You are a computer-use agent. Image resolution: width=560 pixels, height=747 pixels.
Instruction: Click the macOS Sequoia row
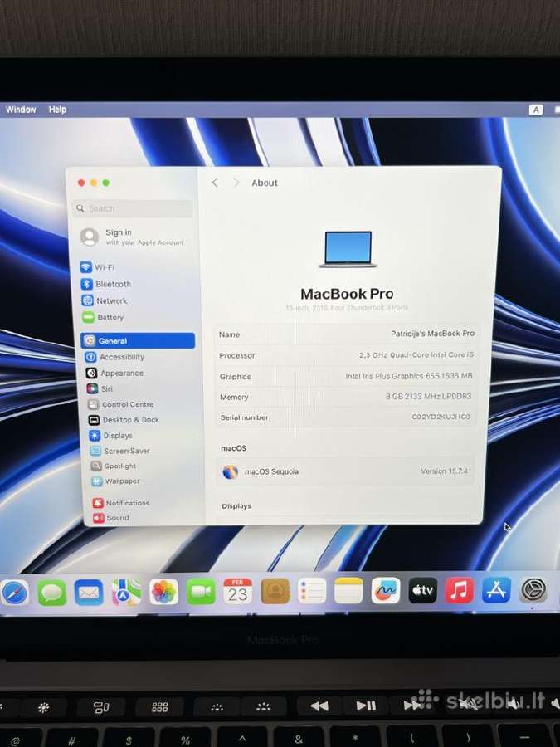[x=345, y=471]
